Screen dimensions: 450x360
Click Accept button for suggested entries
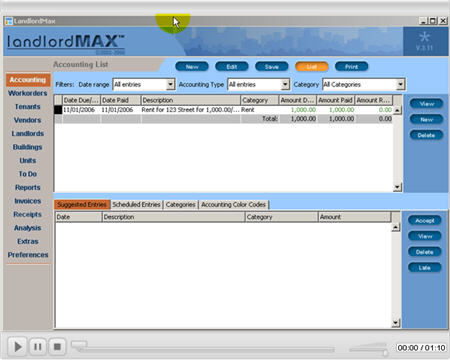point(425,220)
